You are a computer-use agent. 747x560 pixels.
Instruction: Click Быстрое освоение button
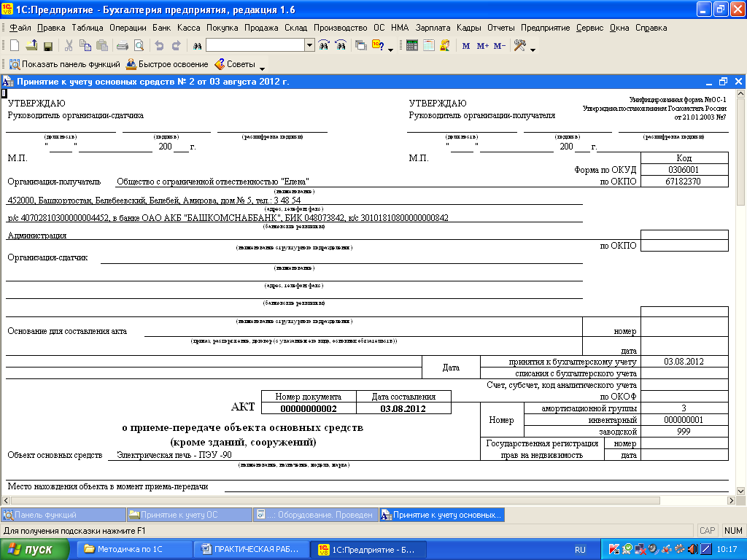point(167,64)
